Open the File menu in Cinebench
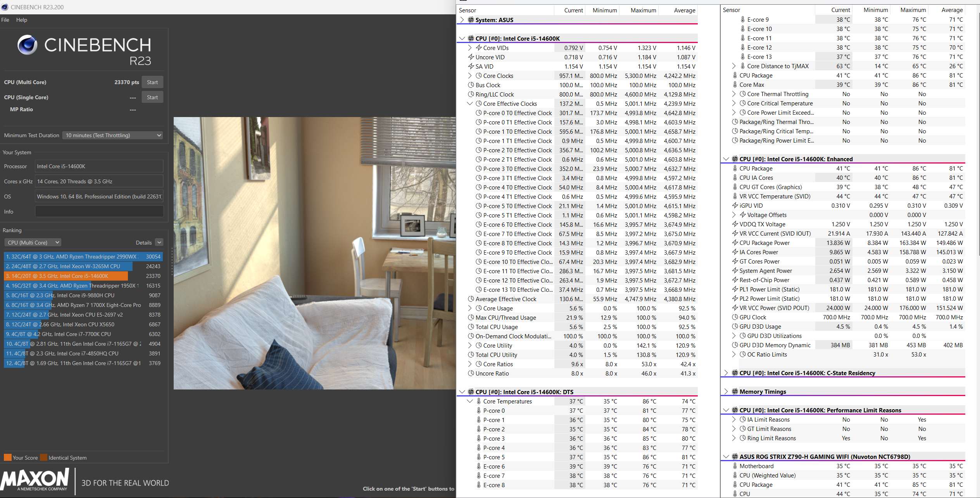 coord(5,20)
